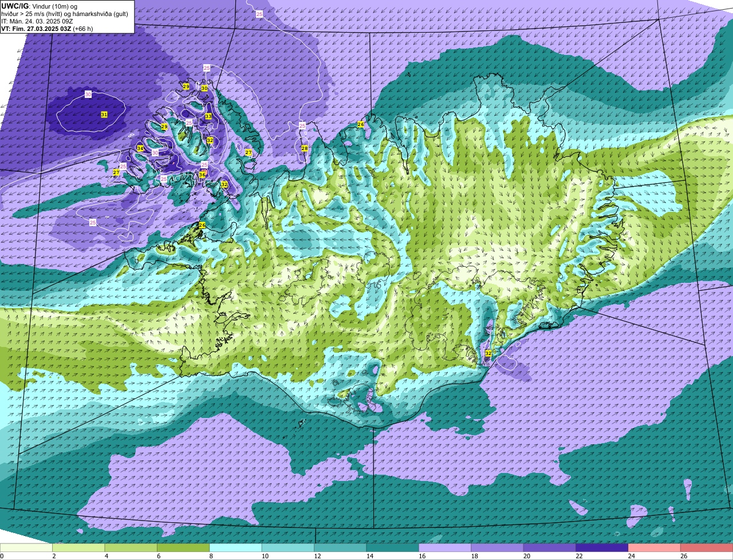Click the colorbar tick label 4
Viewport: 733px width, 560px height.
click(105, 556)
